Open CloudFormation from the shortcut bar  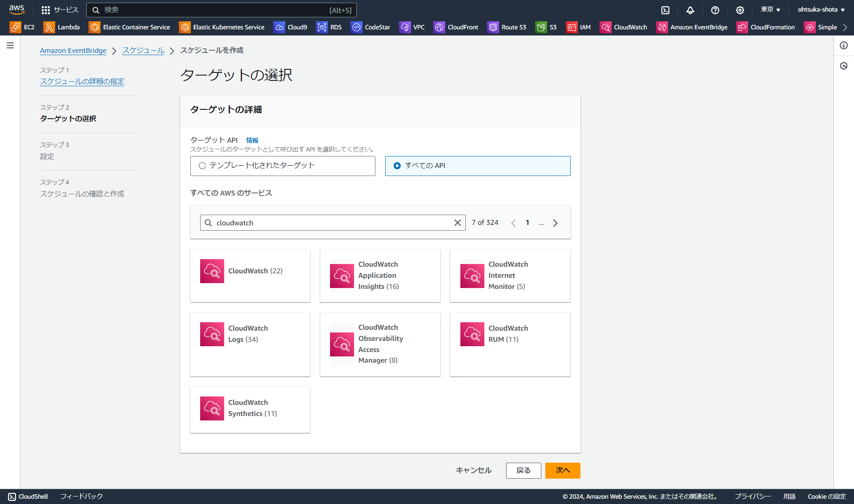741,27
